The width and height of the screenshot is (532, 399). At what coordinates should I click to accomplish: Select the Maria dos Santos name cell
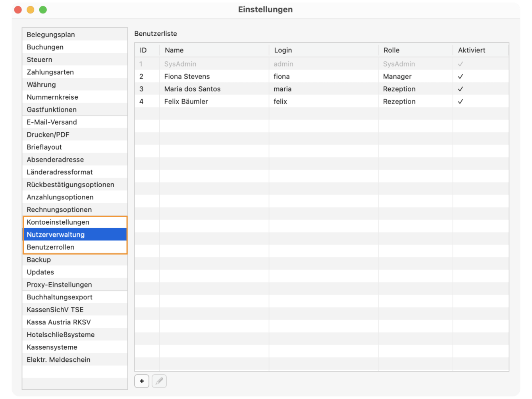tap(214, 89)
